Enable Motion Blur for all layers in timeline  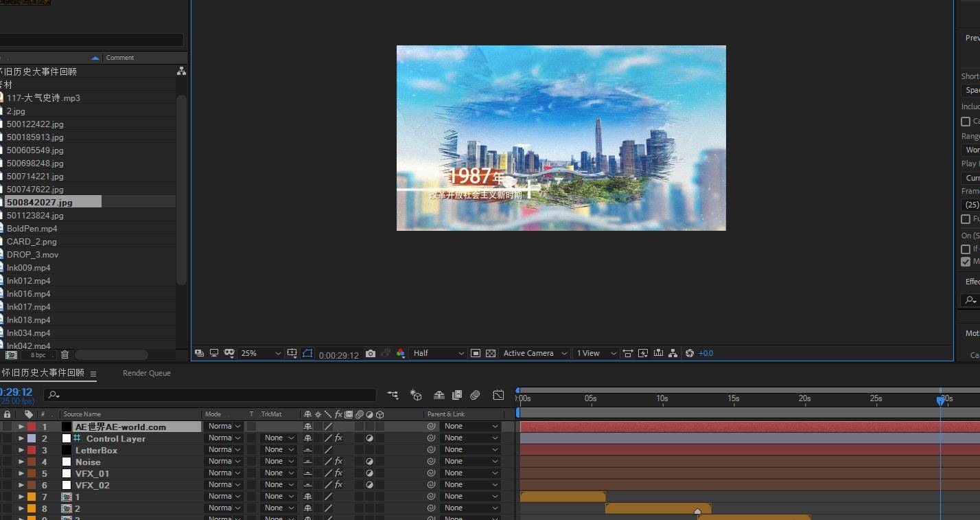pos(475,395)
